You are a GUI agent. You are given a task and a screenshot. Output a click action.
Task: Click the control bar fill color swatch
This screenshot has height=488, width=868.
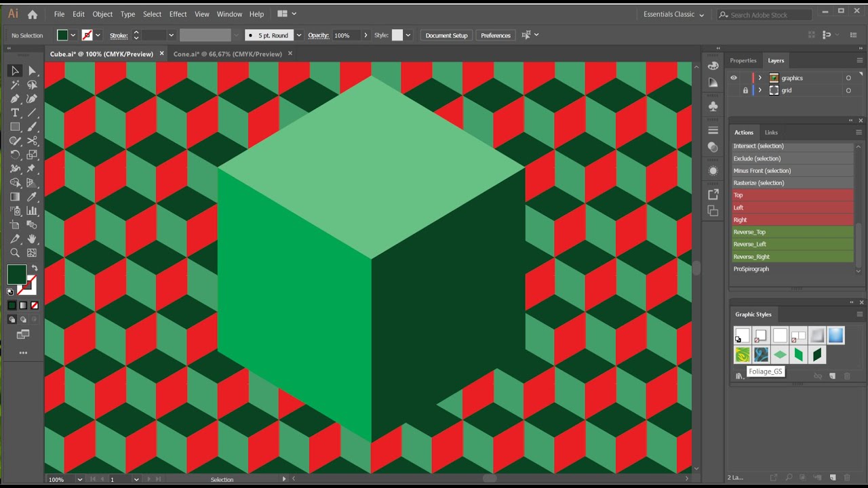click(62, 35)
